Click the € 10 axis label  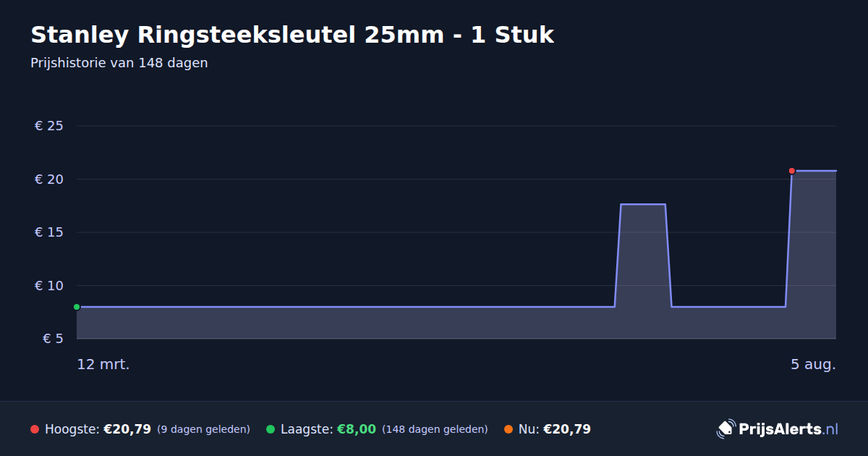coord(49,286)
